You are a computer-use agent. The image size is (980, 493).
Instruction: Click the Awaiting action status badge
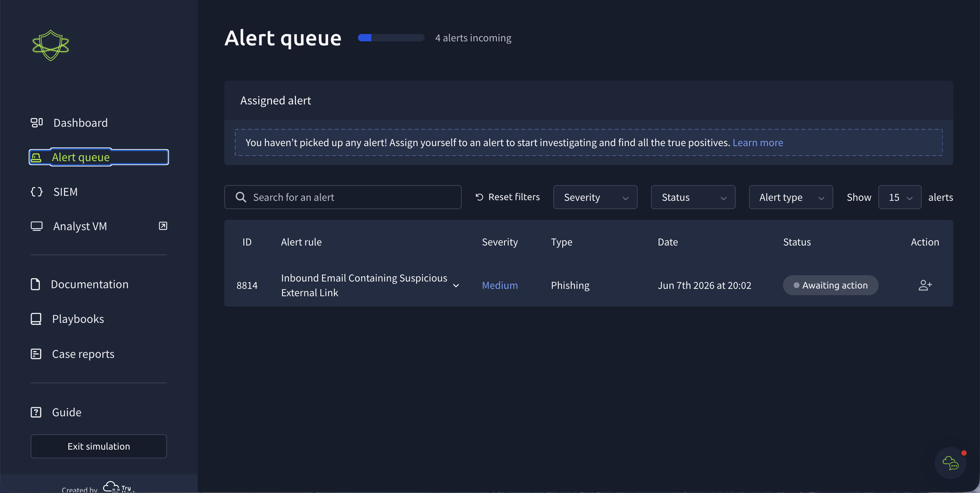pyautogui.click(x=830, y=285)
